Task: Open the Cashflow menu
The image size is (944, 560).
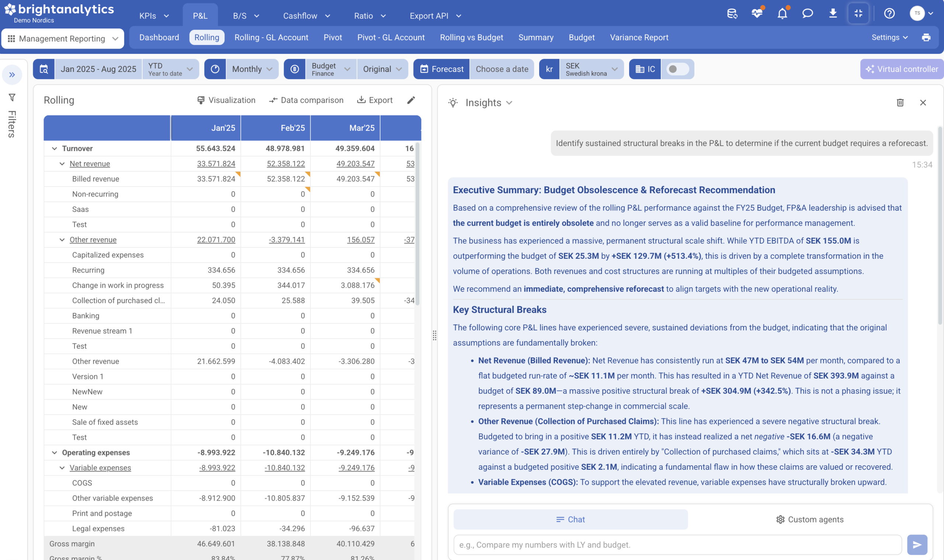Action: pyautogui.click(x=306, y=16)
